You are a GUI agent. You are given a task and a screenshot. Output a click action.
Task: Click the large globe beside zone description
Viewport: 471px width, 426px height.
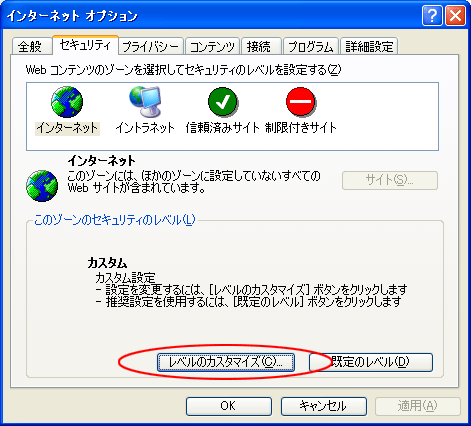(x=42, y=186)
